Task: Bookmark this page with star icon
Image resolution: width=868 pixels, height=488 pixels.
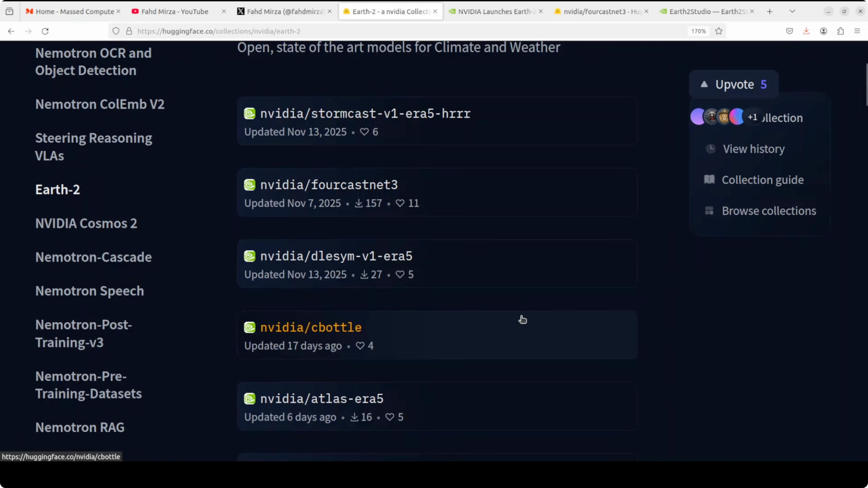Action: coord(719,31)
